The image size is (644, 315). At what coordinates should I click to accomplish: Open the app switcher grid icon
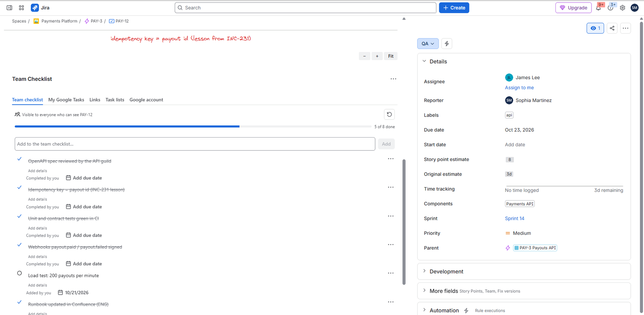[21, 8]
